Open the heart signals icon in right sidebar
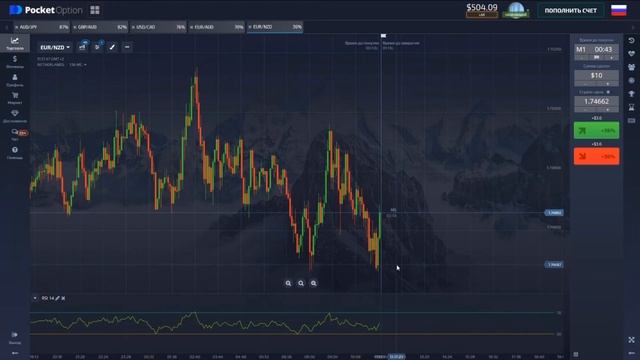The image size is (640, 360). click(x=631, y=53)
